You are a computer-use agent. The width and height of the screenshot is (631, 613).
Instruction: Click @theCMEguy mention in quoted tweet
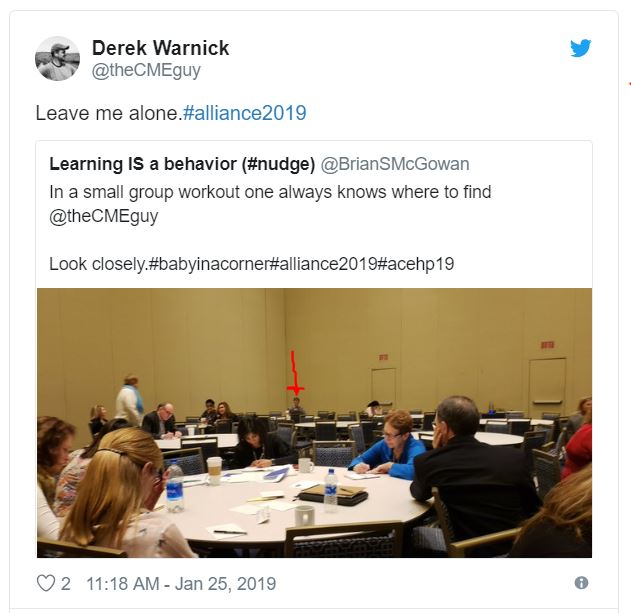click(103, 216)
